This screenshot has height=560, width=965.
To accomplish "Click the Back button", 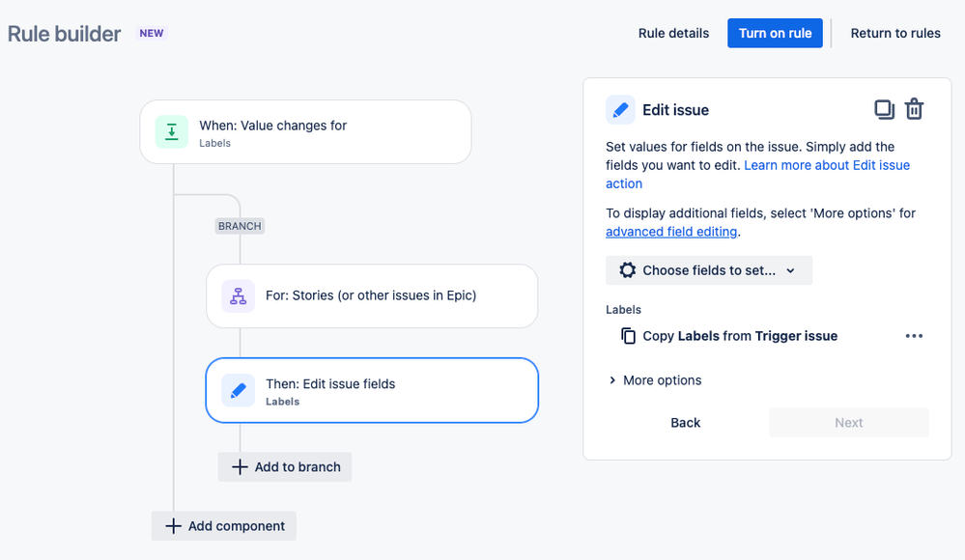I will [x=685, y=423].
